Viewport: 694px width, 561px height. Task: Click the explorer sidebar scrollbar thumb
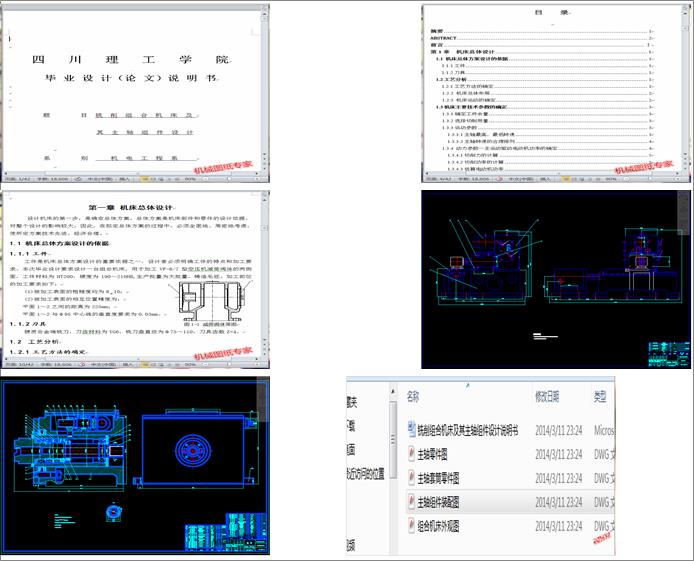click(x=393, y=439)
